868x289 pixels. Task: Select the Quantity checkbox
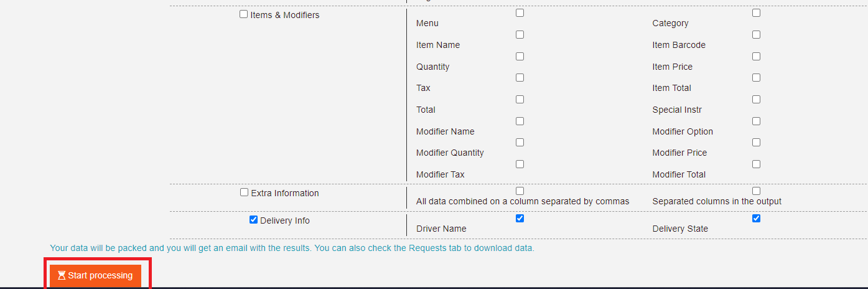(x=520, y=56)
